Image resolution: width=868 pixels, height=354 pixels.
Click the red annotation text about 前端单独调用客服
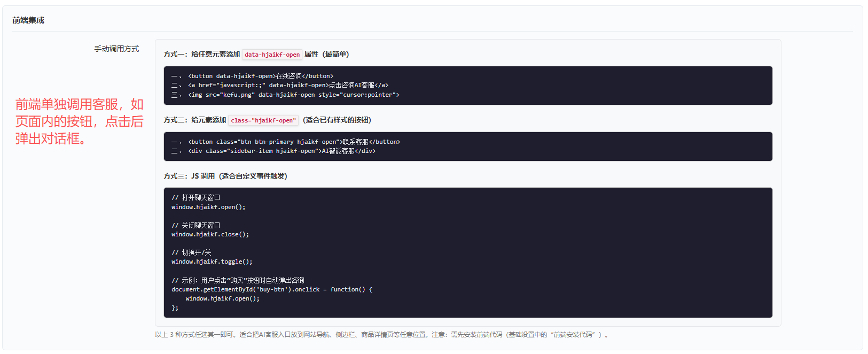click(x=79, y=121)
